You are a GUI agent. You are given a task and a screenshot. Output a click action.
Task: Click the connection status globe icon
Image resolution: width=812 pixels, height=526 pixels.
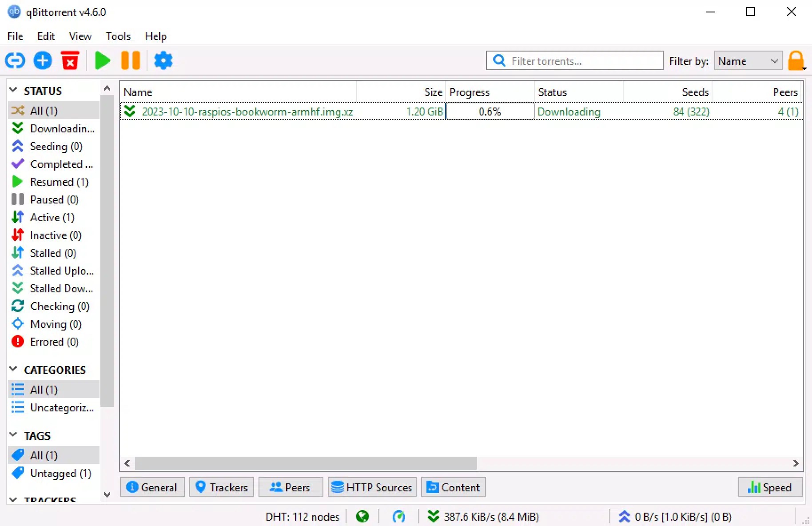click(x=362, y=516)
